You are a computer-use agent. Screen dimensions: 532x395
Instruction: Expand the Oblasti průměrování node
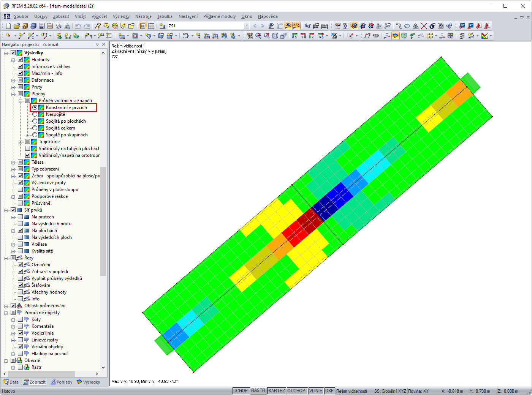tap(6, 306)
